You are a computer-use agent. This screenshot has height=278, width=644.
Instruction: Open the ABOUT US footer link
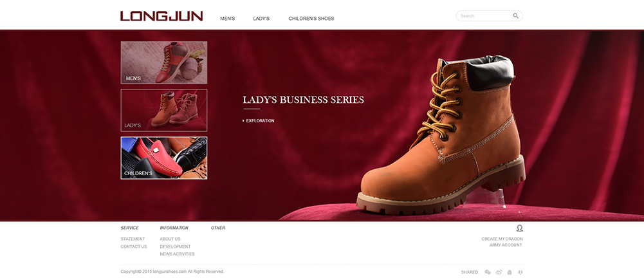pyautogui.click(x=170, y=239)
